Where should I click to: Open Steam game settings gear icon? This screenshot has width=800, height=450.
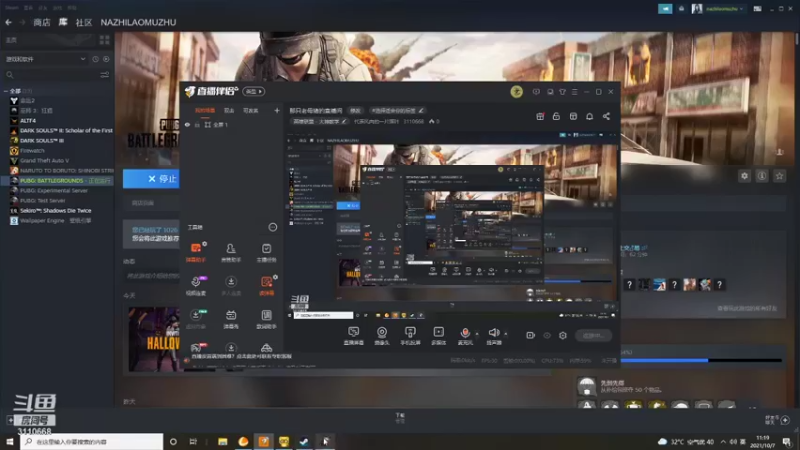[x=744, y=176]
